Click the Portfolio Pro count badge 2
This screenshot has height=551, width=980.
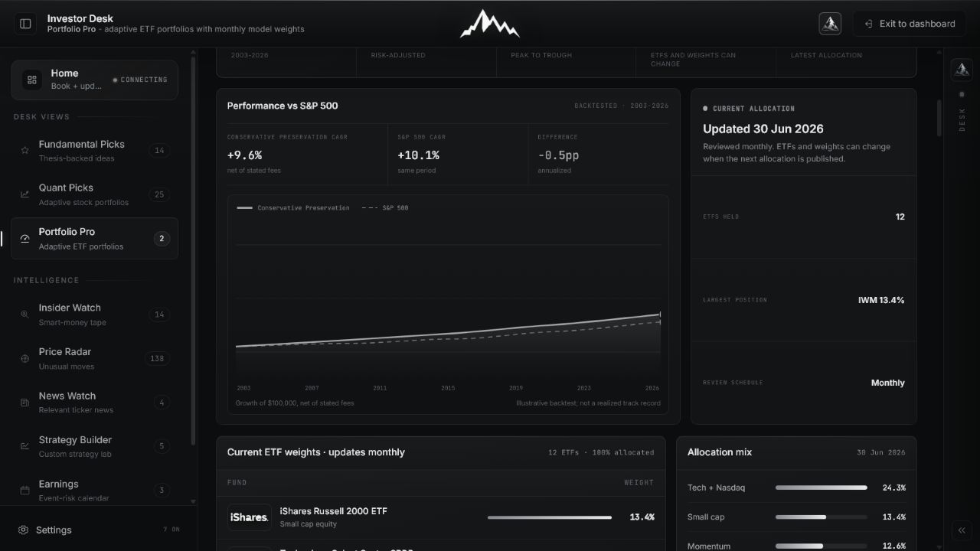click(x=162, y=239)
